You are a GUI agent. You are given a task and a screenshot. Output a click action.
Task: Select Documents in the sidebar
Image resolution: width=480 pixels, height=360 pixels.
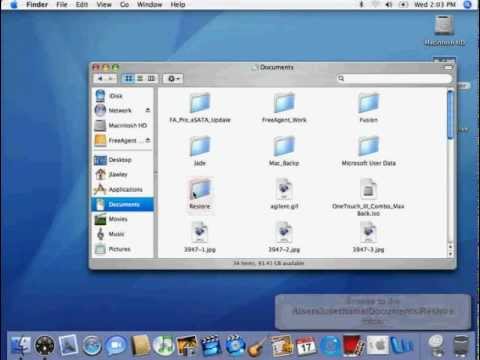pyautogui.click(x=123, y=204)
